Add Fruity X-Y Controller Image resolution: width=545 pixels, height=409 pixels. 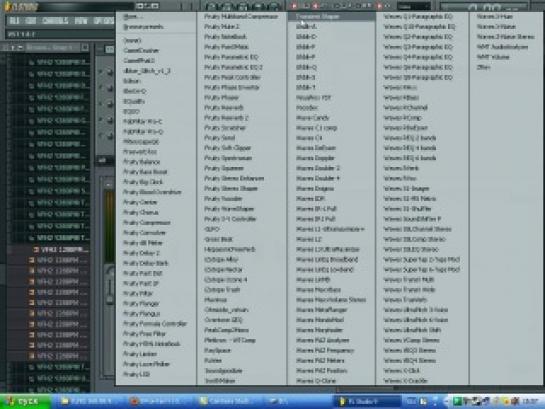[230, 219]
